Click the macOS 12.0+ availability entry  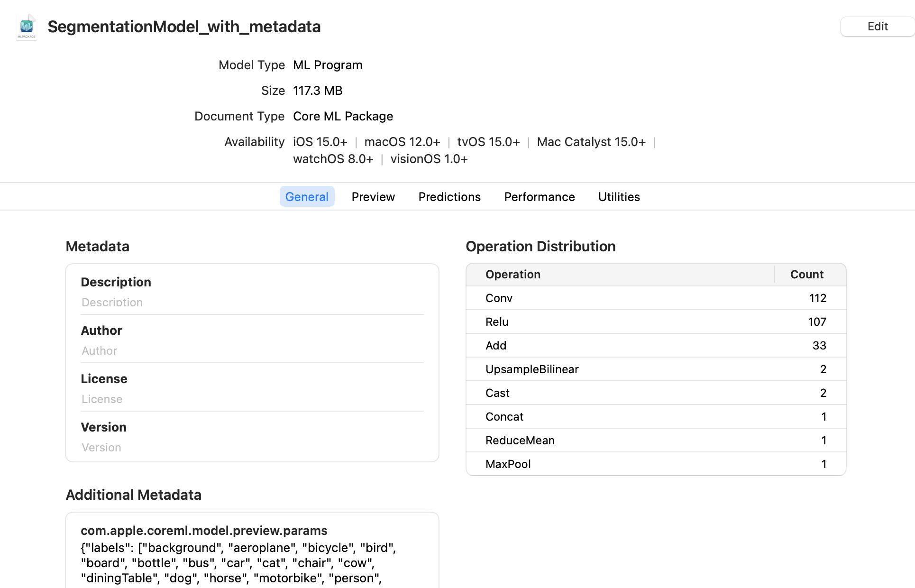tap(402, 142)
